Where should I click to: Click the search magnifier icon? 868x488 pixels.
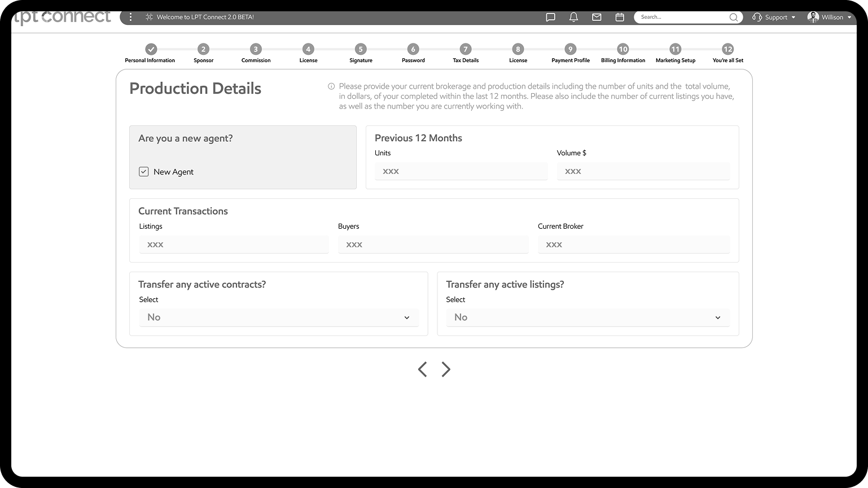[733, 18]
